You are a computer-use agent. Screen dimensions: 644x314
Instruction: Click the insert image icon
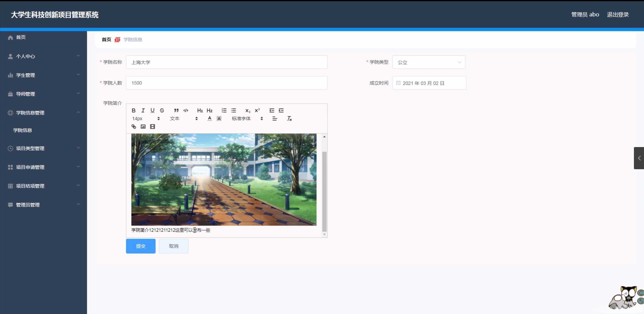point(143,126)
